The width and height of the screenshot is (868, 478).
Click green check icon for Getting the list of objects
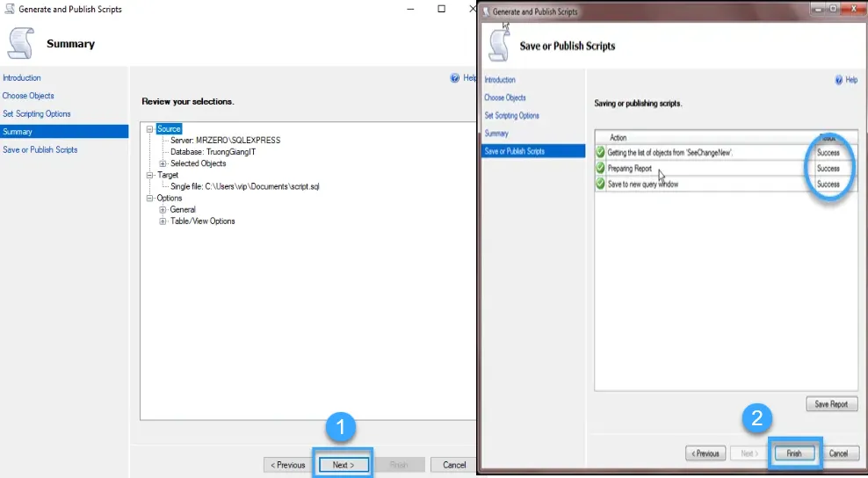click(600, 152)
